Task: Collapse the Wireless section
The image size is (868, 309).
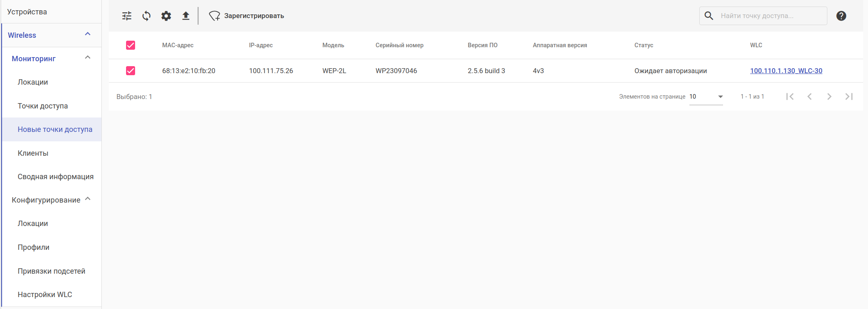Action: (x=87, y=35)
